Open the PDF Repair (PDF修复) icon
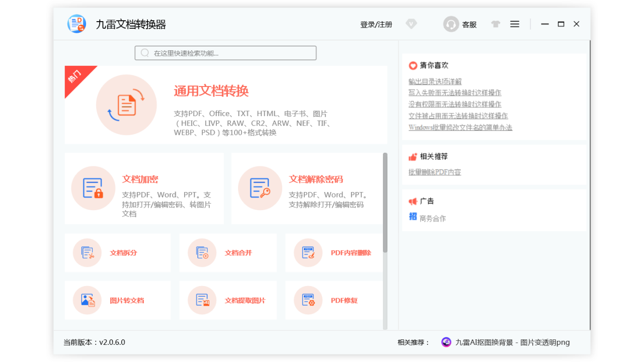The width and height of the screenshot is (644, 362). pyautogui.click(x=308, y=300)
